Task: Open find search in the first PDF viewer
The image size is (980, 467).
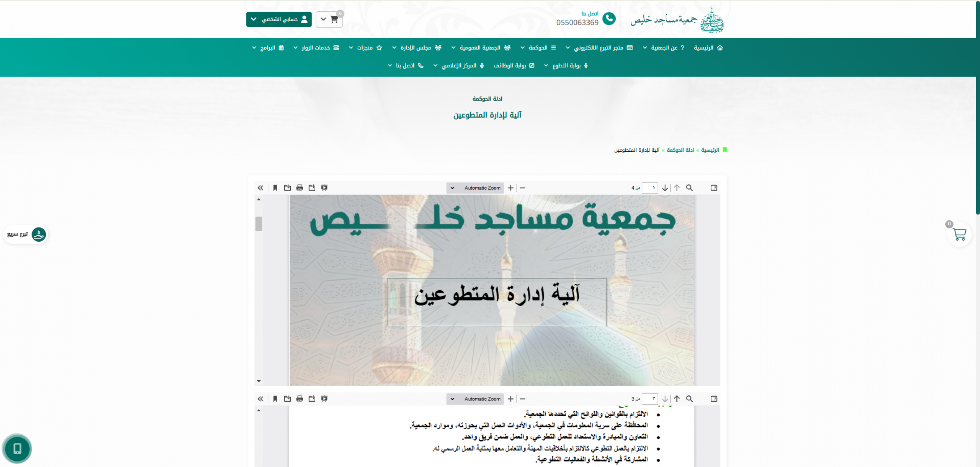Action: pyautogui.click(x=689, y=188)
